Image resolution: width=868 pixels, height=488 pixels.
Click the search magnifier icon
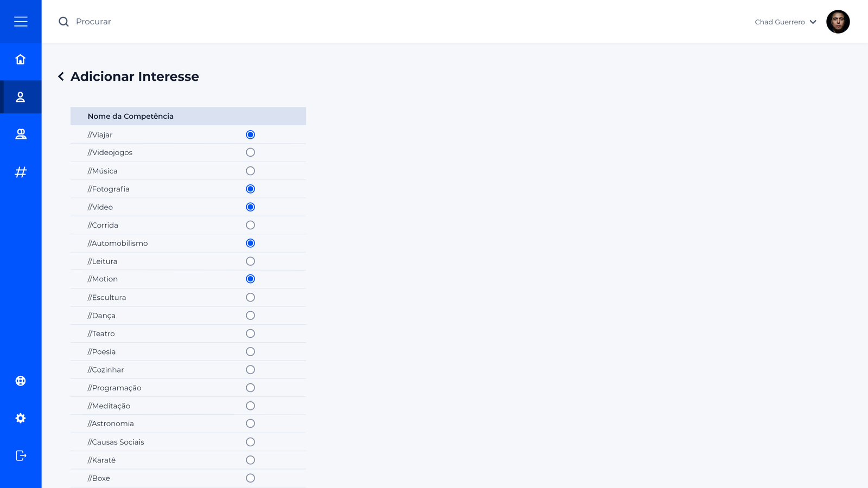[x=63, y=22]
